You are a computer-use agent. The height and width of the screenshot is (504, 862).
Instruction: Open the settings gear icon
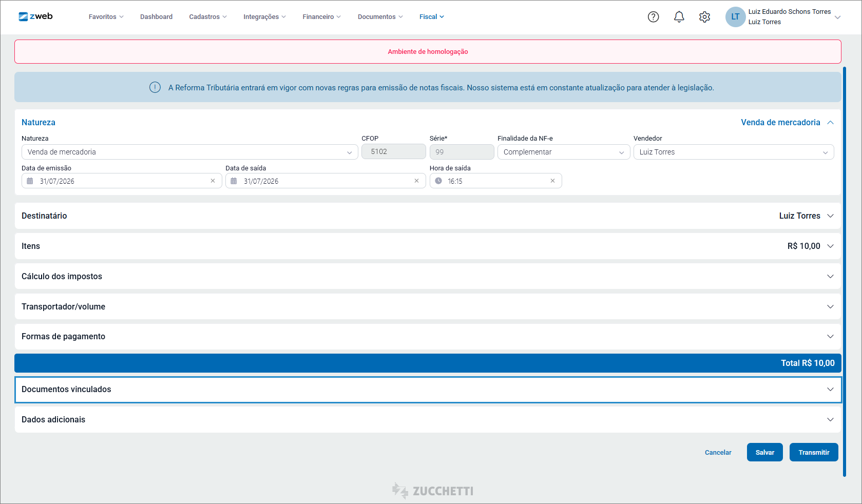click(704, 17)
